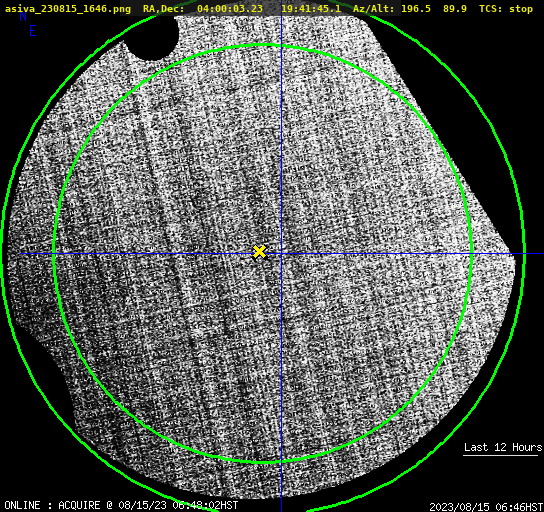This screenshot has height=512, width=544.
Task: Select the Dec value 19:41:45.1
Action: point(311,9)
